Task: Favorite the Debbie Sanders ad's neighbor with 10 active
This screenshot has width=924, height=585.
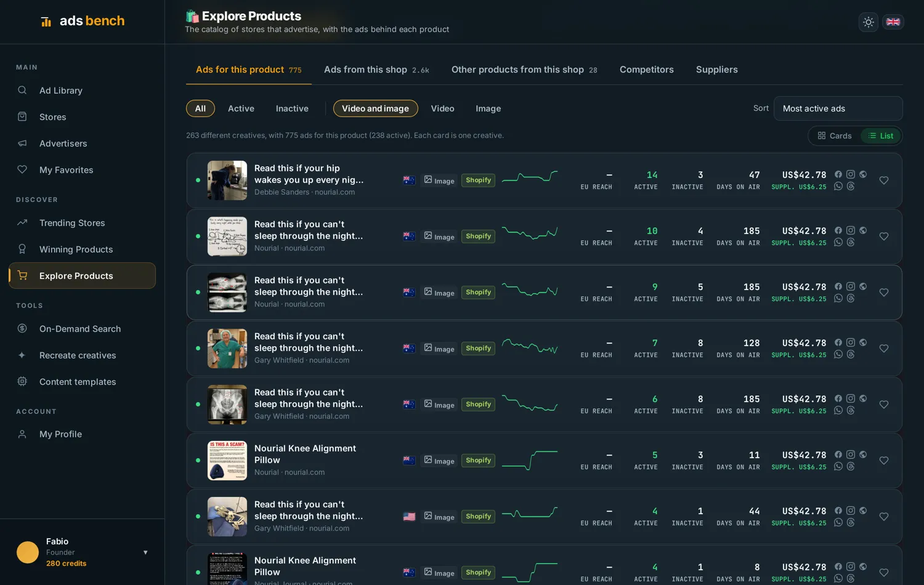Action: [x=884, y=236]
